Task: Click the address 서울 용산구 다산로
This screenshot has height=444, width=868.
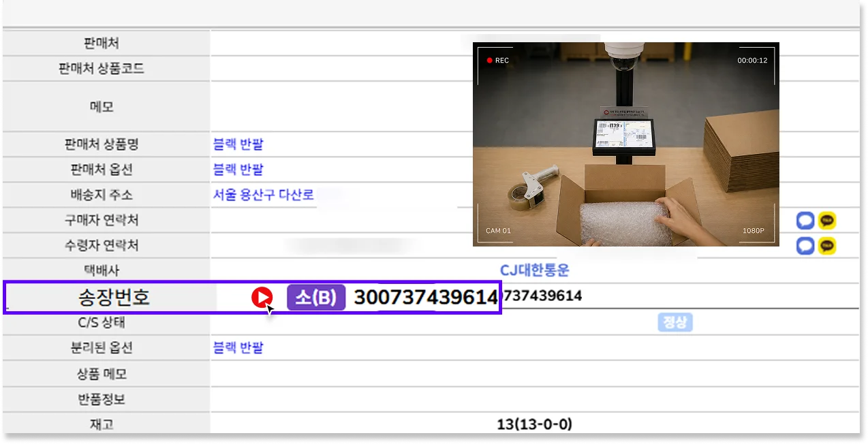Action: (264, 195)
